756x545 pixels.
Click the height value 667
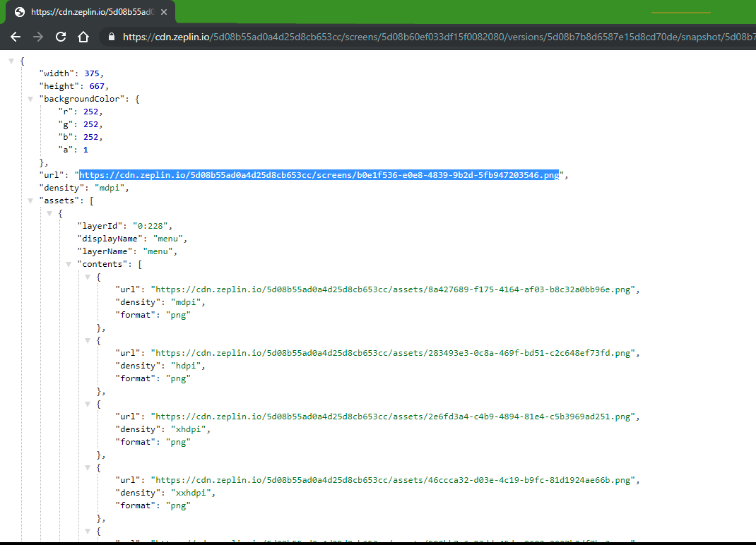[97, 86]
